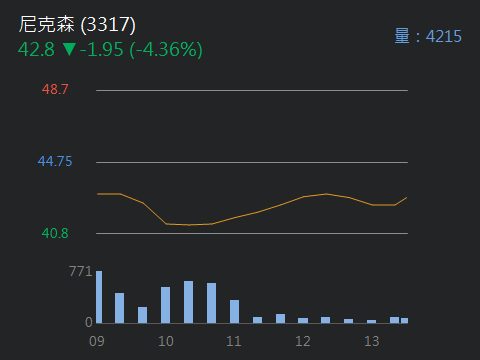480x360 pixels.
Task: Click the lower limit price 40.8
Action: click(55, 233)
